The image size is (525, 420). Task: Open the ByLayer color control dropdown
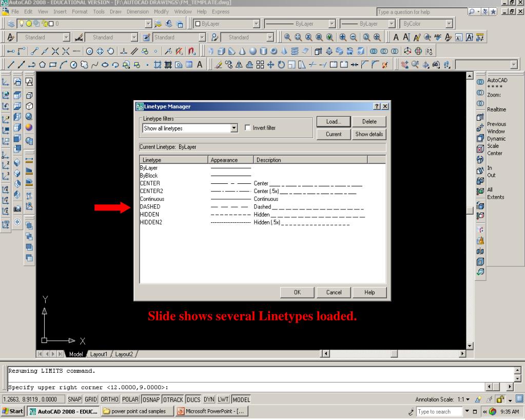(x=256, y=24)
